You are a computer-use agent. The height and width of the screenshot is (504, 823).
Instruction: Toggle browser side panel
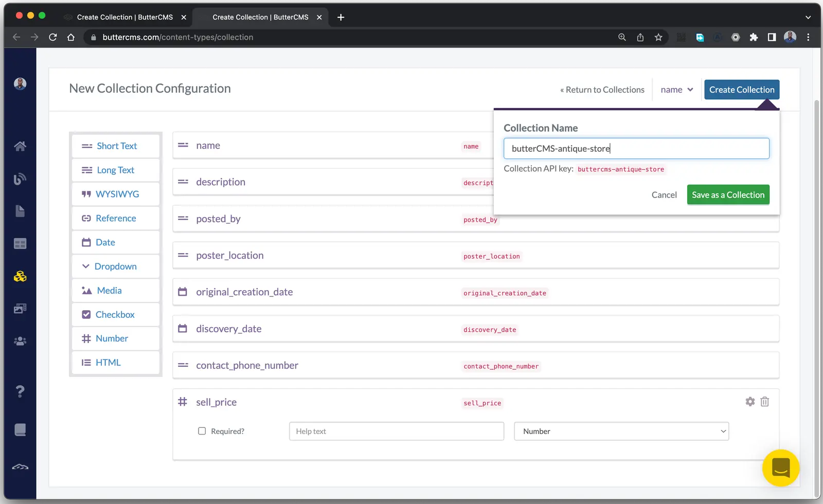coord(772,37)
